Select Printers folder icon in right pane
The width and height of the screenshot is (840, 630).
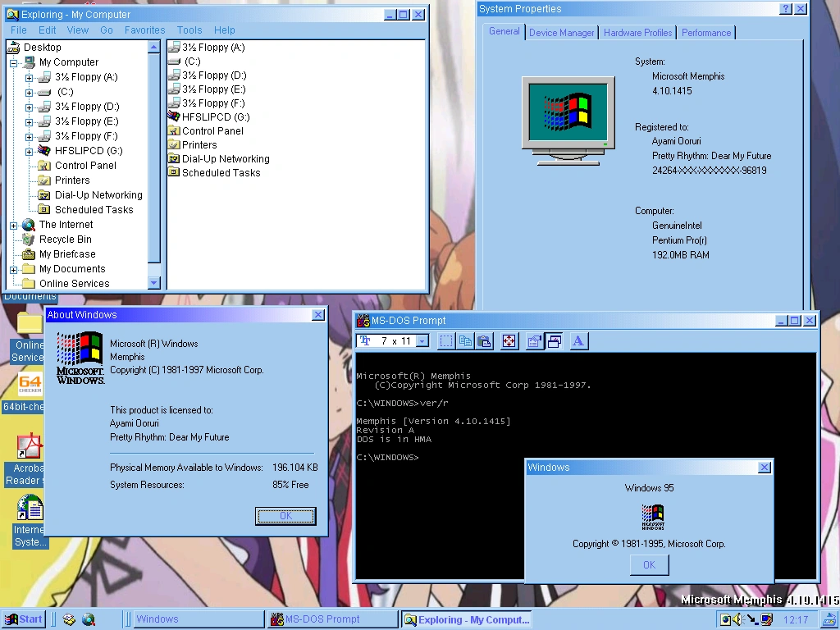pyautogui.click(x=174, y=144)
